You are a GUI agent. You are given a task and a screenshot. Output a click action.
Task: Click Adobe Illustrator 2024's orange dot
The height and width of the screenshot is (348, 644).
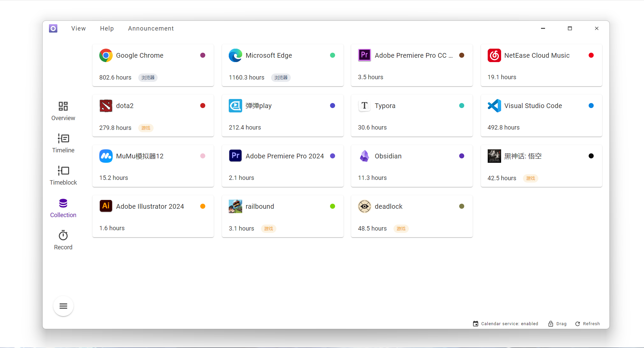pos(203,206)
